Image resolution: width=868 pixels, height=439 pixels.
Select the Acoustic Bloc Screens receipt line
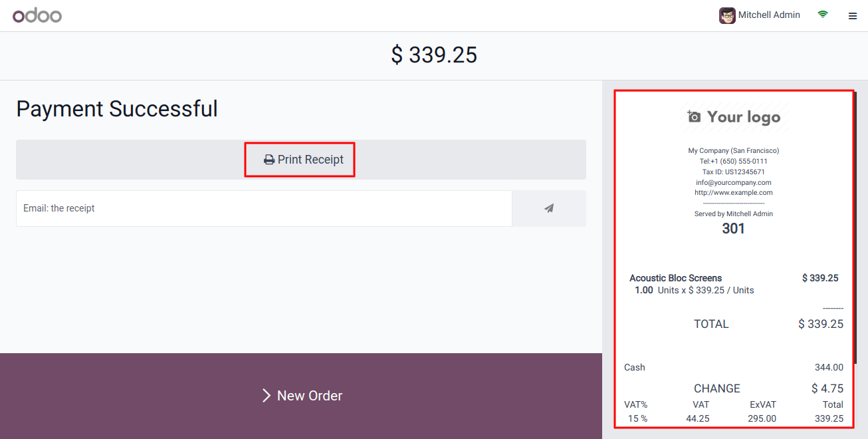coord(676,278)
